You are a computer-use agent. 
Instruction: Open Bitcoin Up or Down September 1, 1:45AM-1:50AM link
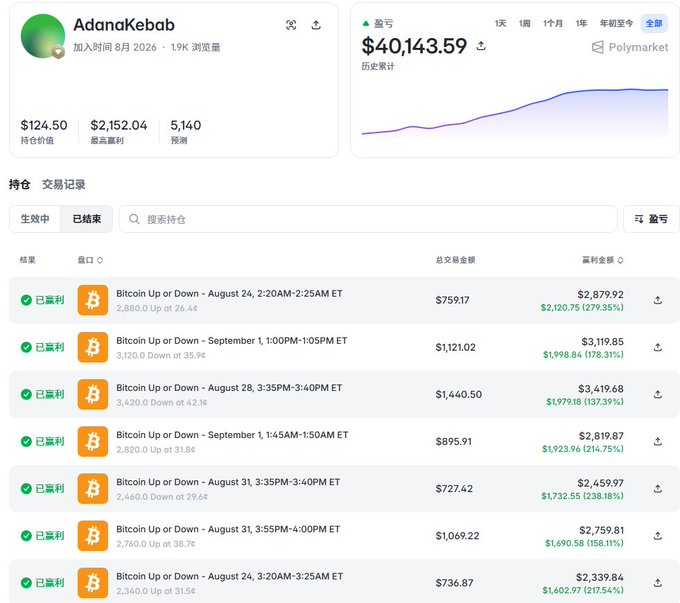232,435
